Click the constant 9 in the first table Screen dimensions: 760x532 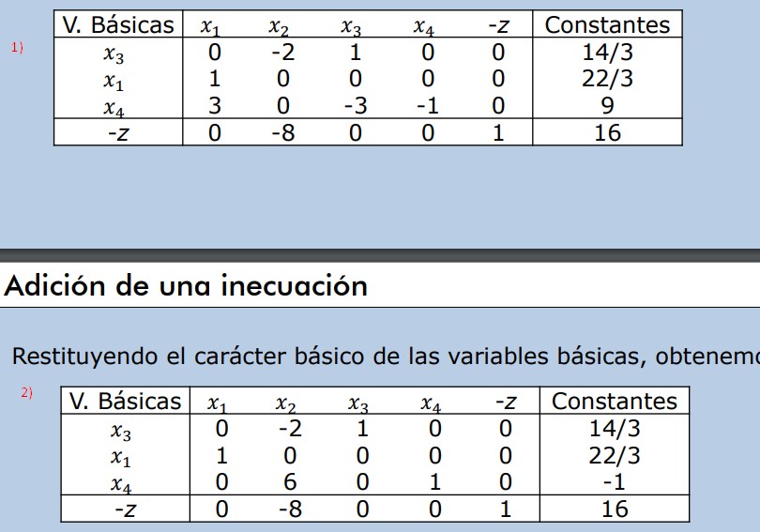[x=607, y=106]
